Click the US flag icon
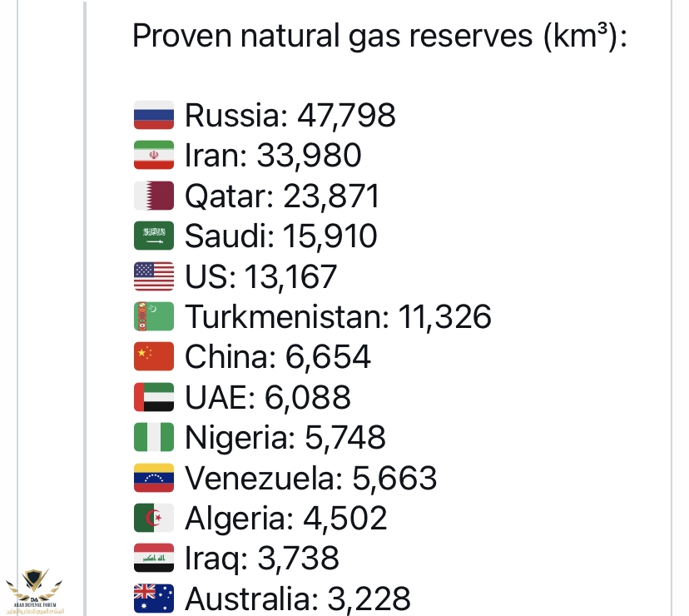This screenshot has height=616, width=689. point(154,276)
